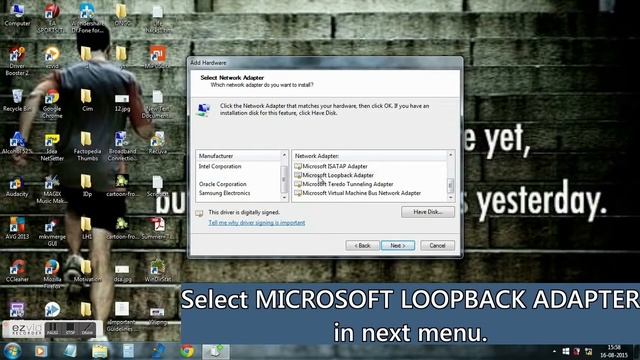Open MAGIX Music Maker desktop shortcut

(52, 189)
